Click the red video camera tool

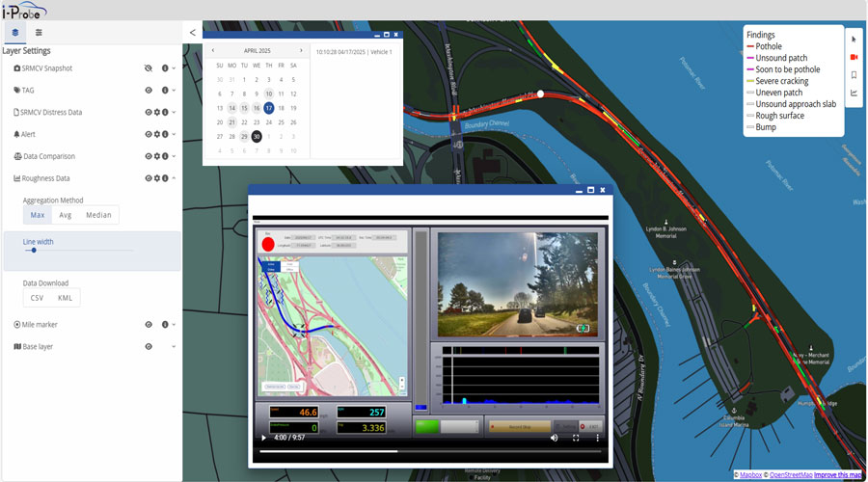pos(854,57)
